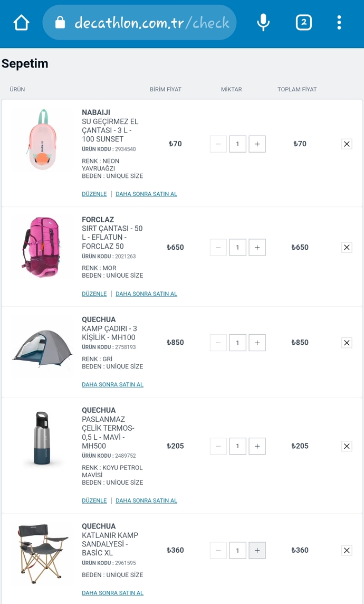Screen dimensions: 364x604
Task: Open DÜZENLE for the NABAIJI bag
Action: tap(94, 194)
